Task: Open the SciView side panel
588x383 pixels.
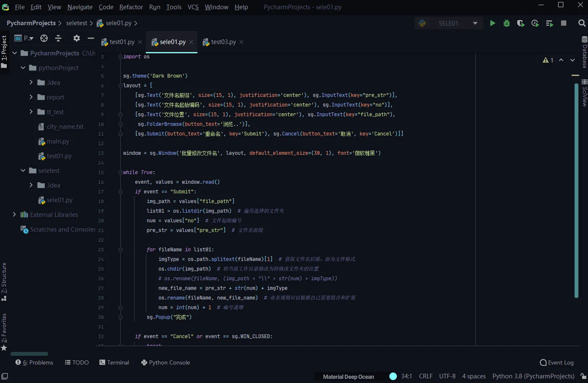Action: tap(584, 92)
